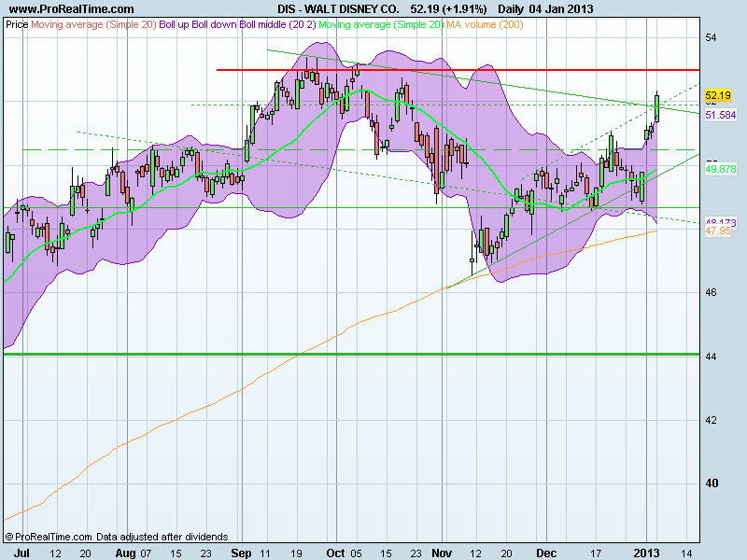The image size is (747, 560).
Task: Click the Daily timeframe label
Action: point(510,9)
